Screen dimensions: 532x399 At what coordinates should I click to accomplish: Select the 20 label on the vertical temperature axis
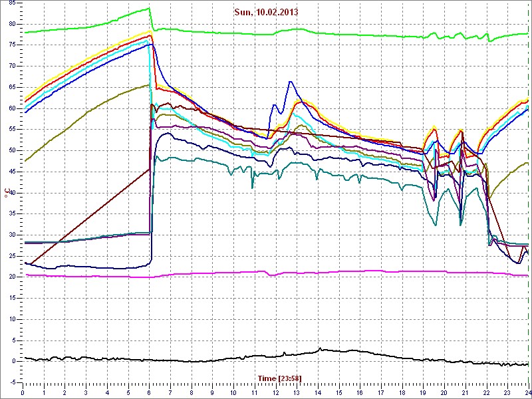[11, 277]
